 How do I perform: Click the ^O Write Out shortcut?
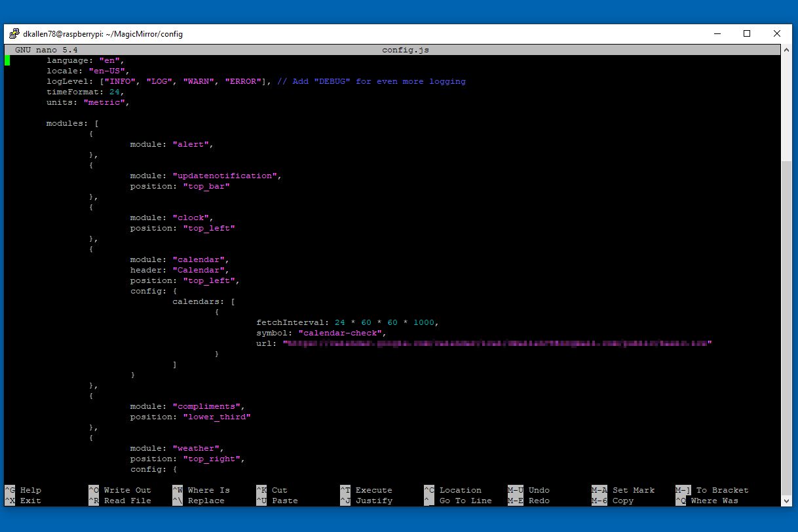(x=120, y=490)
